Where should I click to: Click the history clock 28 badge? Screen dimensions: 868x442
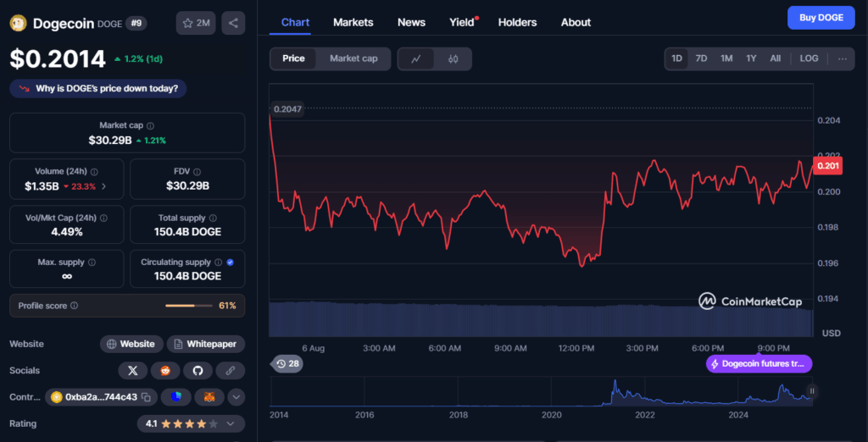pos(287,363)
